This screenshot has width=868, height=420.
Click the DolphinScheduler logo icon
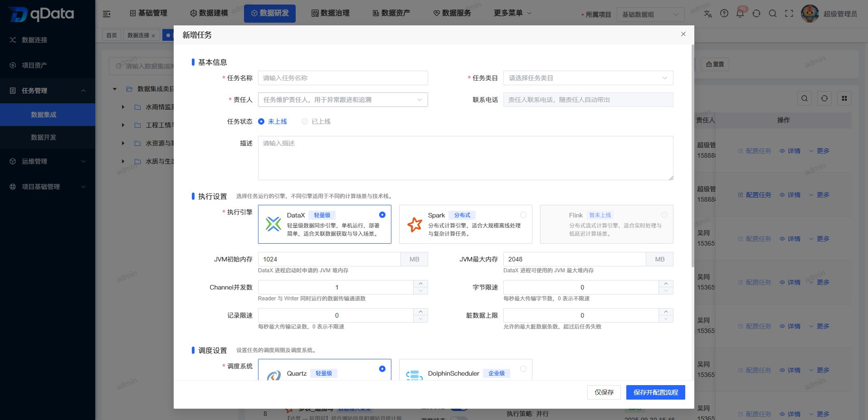(x=414, y=375)
